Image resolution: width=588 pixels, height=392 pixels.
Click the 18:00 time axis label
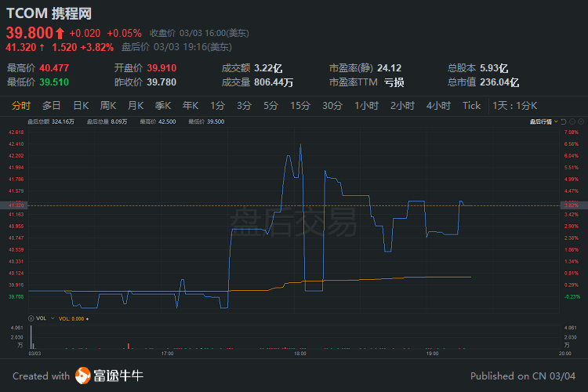[300, 354]
